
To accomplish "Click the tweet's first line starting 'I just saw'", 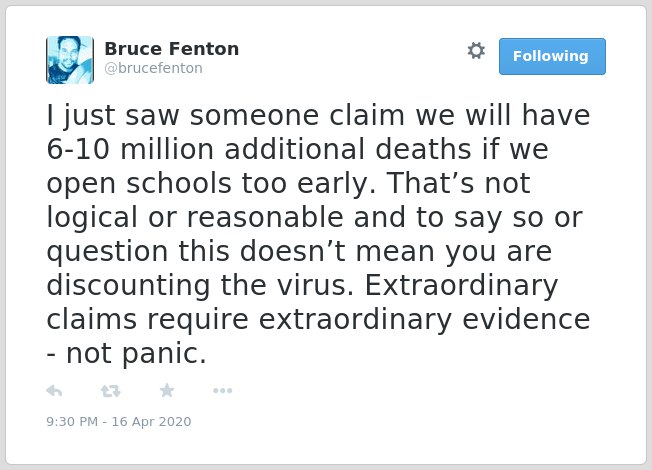I will pos(319,116).
